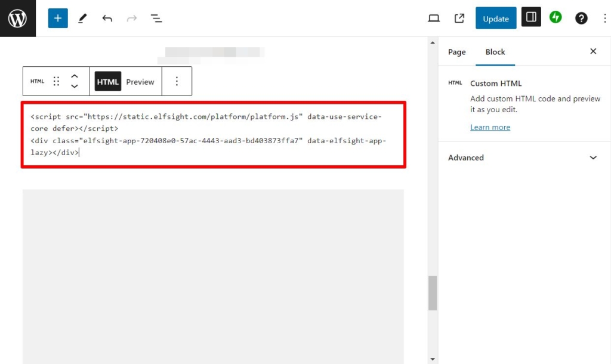Toggle the Settings sidebar panel icon
Screen dimensions: 611x364
532,18
